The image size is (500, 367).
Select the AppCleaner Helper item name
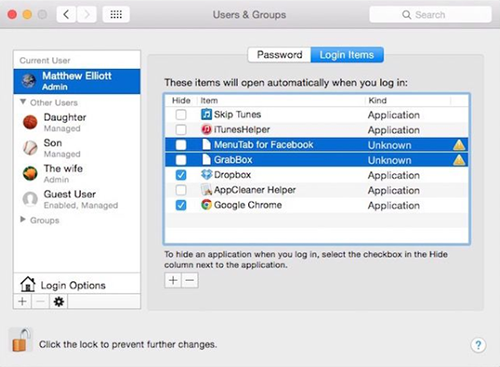pyautogui.click(x=255, y=190)
